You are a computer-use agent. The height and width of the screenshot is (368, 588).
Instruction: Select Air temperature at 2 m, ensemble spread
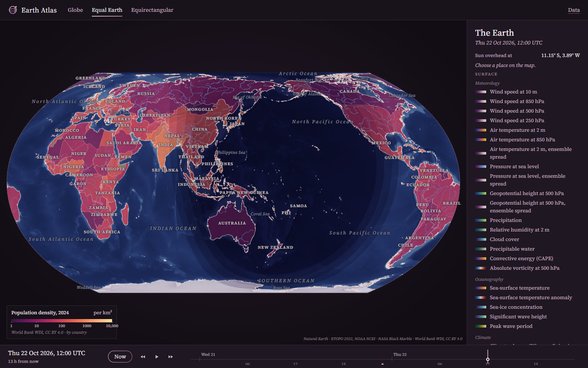[x=527, y=153]
